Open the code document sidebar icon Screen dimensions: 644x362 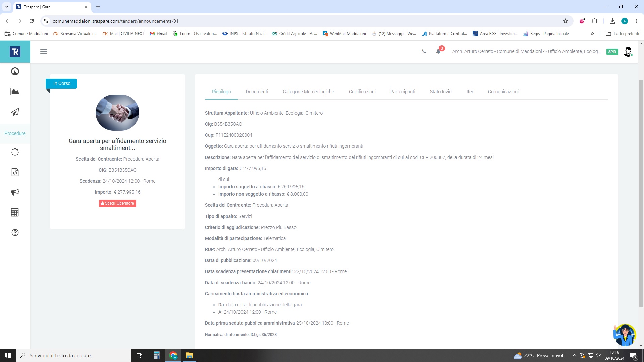(x=15, y=172)
